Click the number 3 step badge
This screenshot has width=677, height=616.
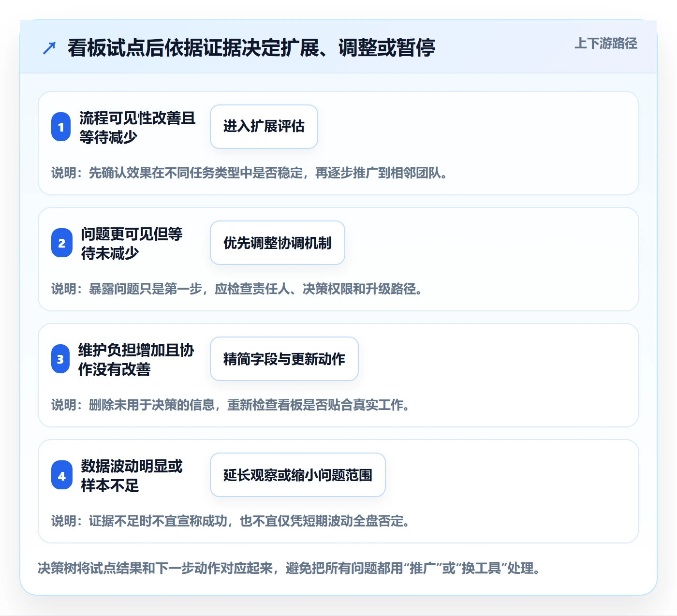click(60, 359)
